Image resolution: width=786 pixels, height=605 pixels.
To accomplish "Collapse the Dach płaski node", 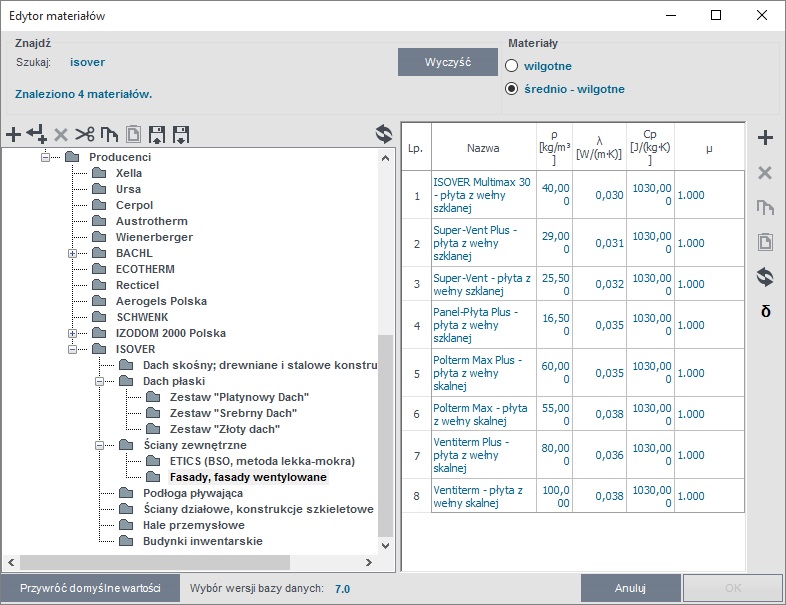I will (x=99, y=381).
